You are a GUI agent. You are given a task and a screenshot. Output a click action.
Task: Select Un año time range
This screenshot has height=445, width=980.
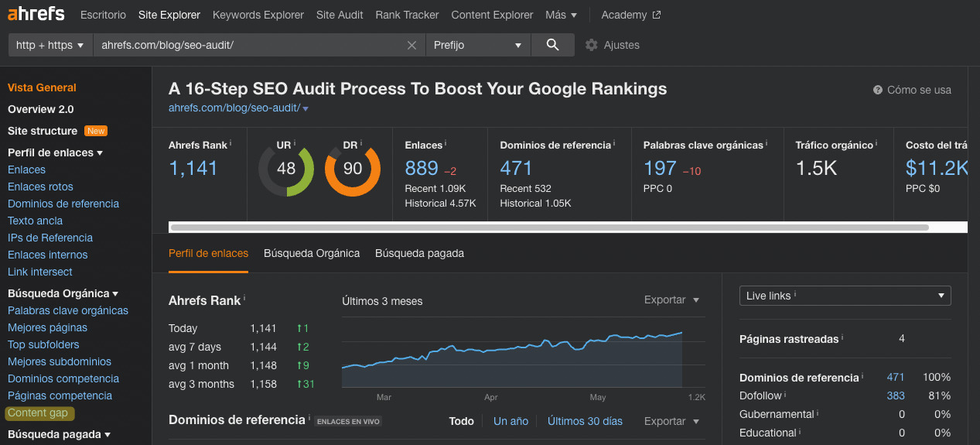point(510,421)
